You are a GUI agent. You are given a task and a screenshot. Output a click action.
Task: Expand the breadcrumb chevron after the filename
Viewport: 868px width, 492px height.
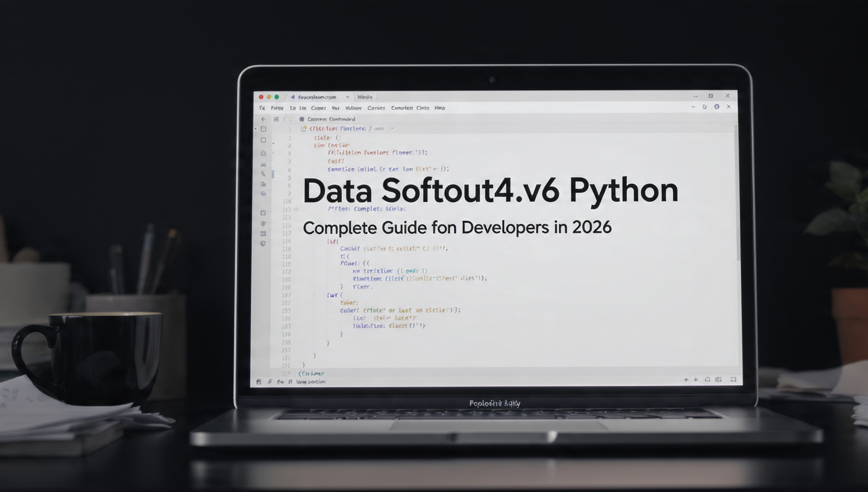pyautogui.click(x=392, y=128)
